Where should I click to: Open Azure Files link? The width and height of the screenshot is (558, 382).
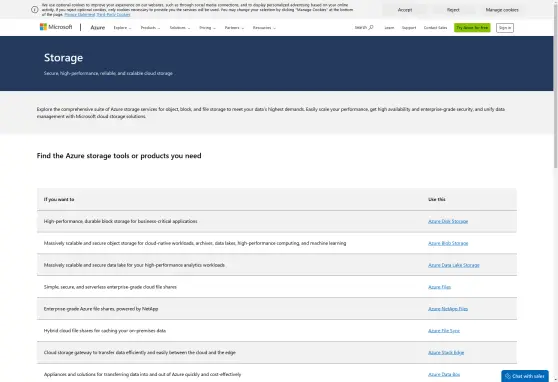click(439, 287)
